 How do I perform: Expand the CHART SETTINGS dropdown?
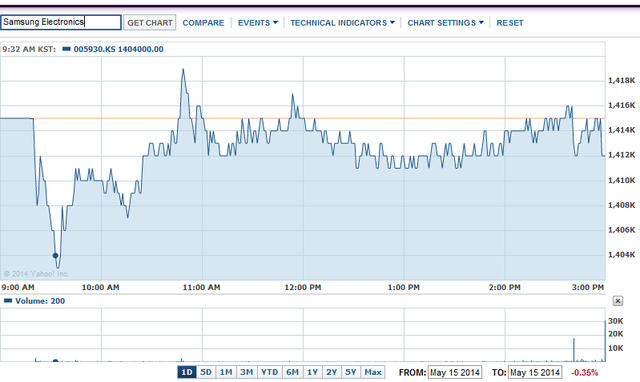coord(445,23)
